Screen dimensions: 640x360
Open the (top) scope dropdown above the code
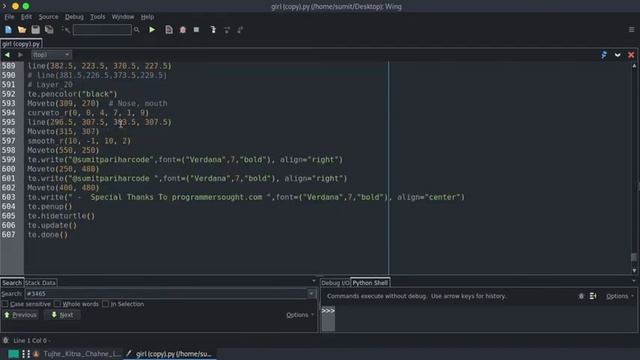pyautogui.click(x=51, y=54)
